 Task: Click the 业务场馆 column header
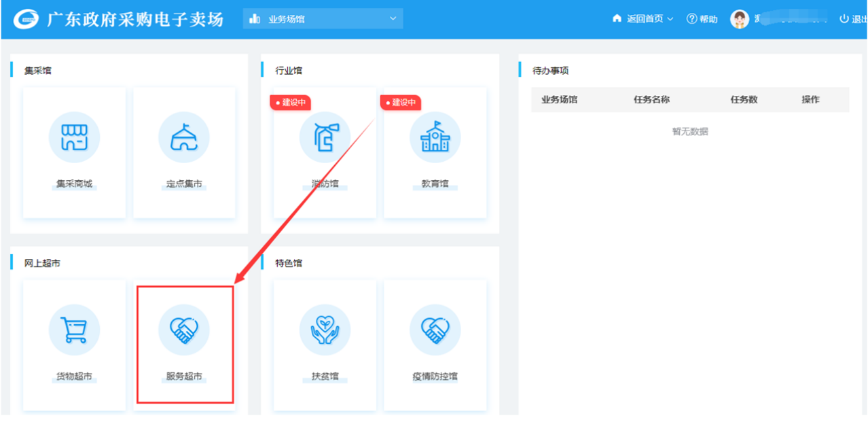[559, 99]
